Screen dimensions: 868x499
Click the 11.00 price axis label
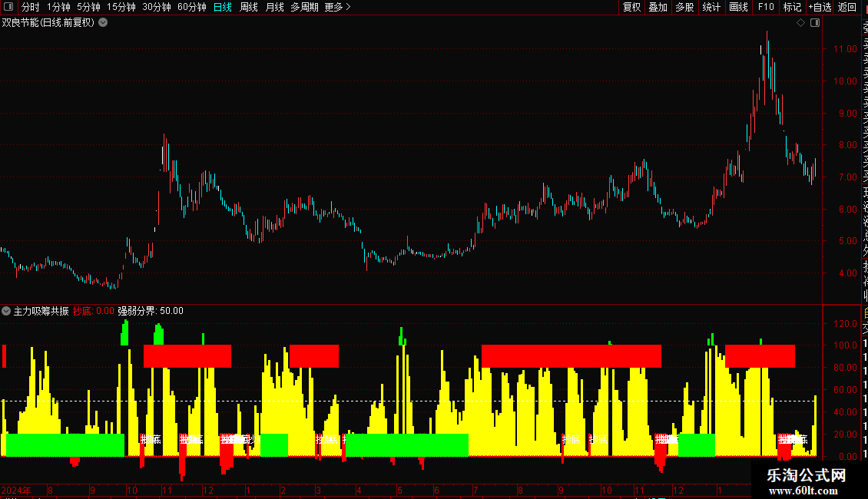(x=845, y=48)
